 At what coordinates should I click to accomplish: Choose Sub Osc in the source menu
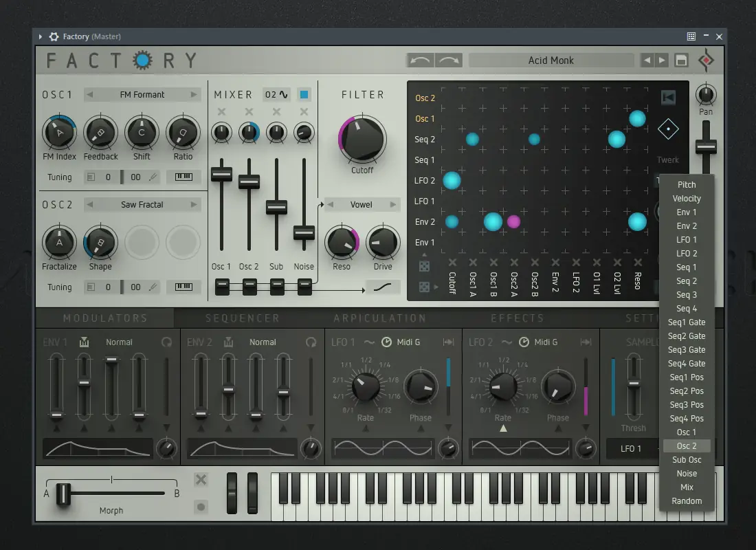[x=687, y=460]
